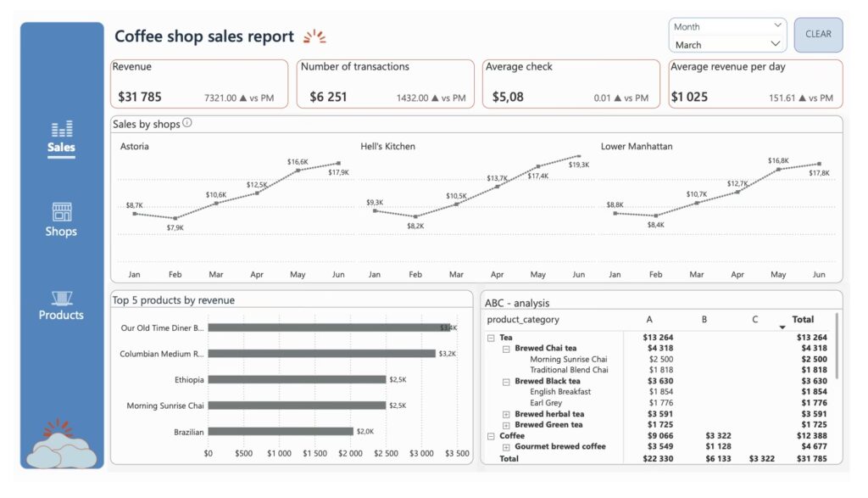The width and height of the screenshot is (868, 498).
Task: Click the info icon beside Sales by shops
Action: [187, 123]
